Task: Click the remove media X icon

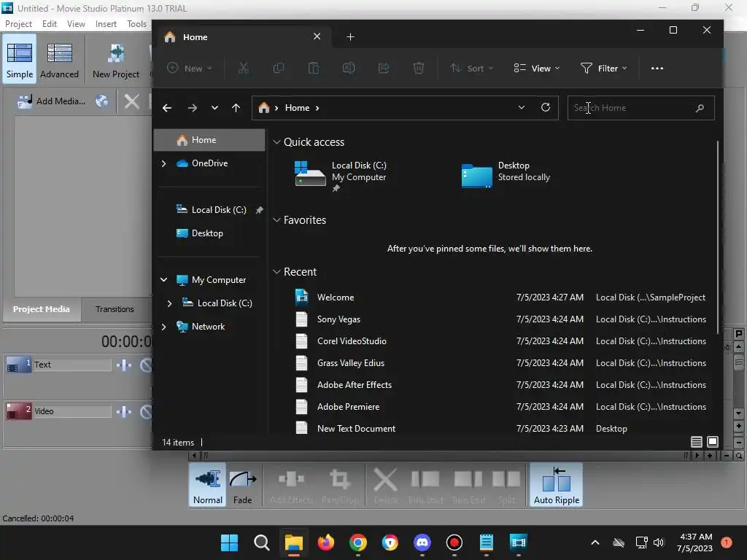Action: (x=131, y=101)
